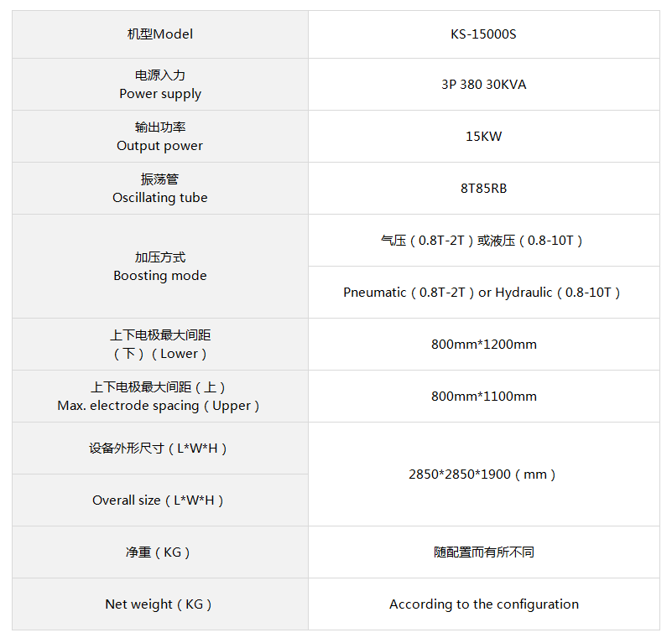This screenshot has height=643, width=672.
Task: Select the 2850*2850*1900 dimension value
Action: 482,474
